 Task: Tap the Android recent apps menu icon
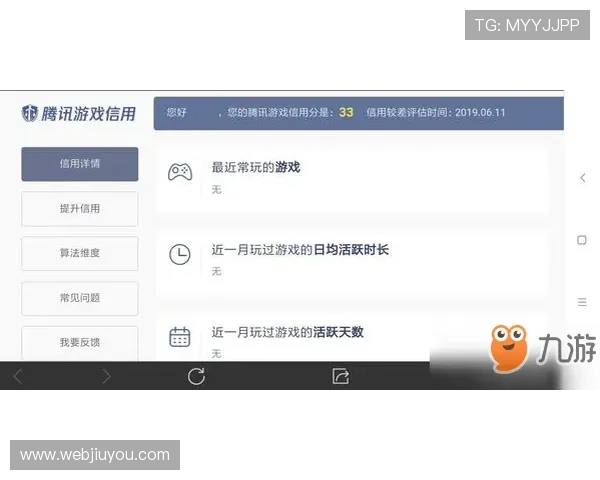[582, 302]
